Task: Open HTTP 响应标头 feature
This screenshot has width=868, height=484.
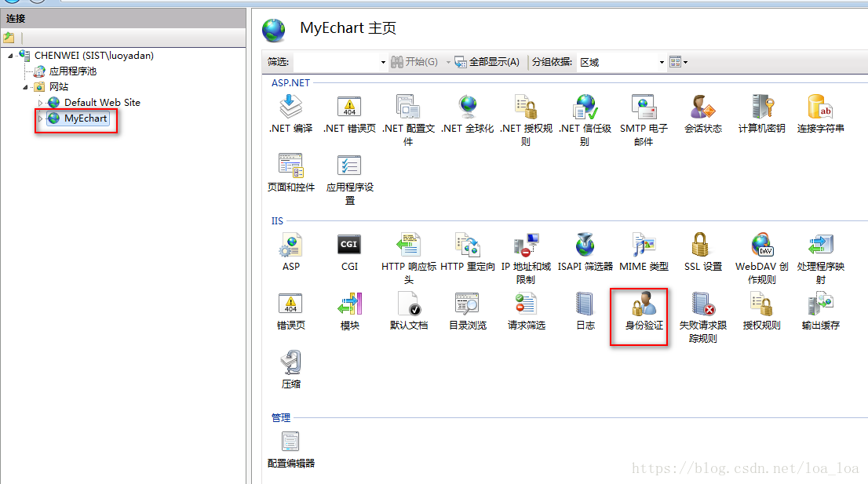Action: pos(409,259)
